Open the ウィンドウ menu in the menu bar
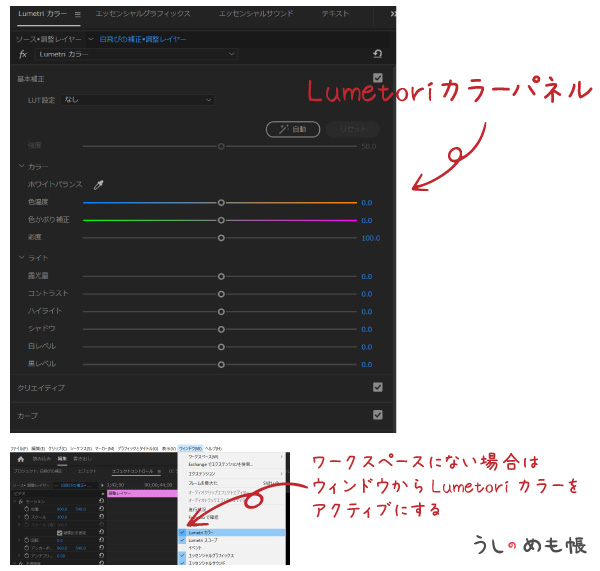Screen dimensions: 600x571 (190, 448)
